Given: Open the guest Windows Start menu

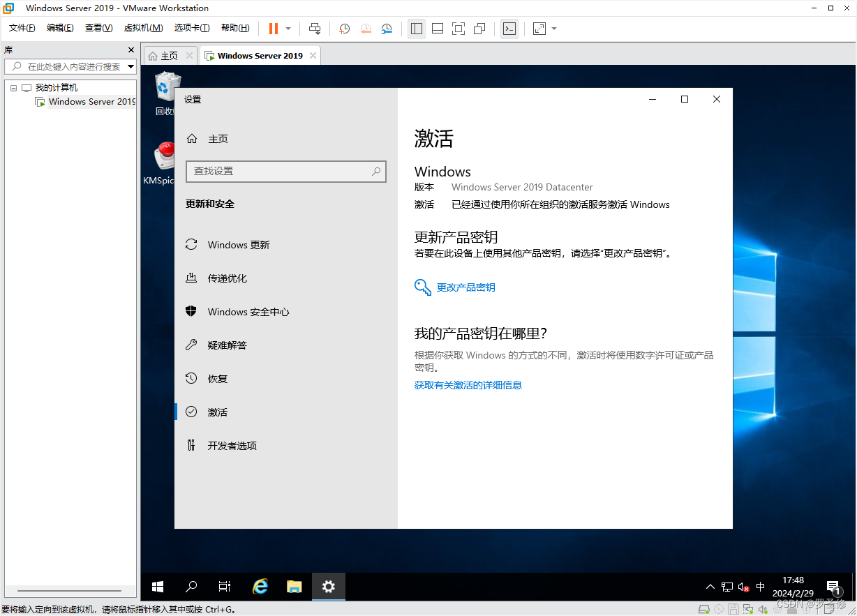Looking at the screenshot, I should 158,587.
